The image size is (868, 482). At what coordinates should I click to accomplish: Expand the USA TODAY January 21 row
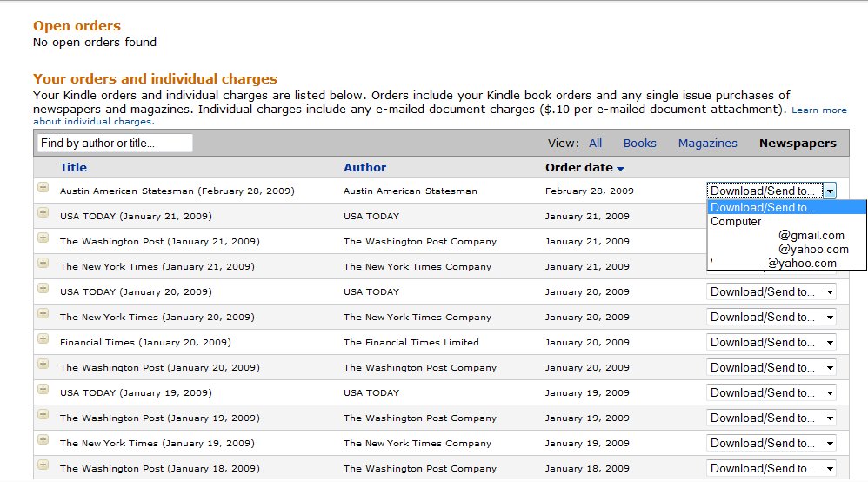(x=43, y=212)
